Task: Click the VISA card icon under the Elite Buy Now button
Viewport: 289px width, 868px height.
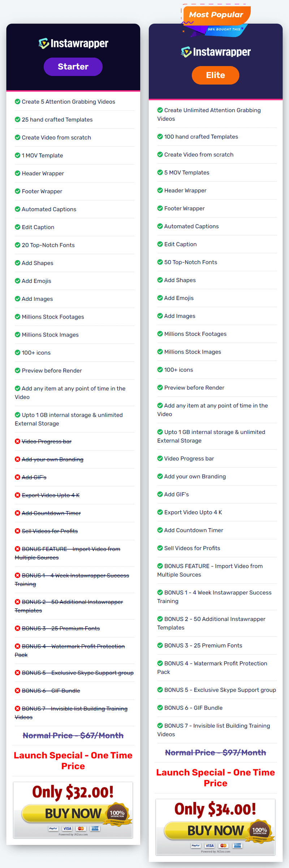Action: pyautogui.click(x=210, y=845)
